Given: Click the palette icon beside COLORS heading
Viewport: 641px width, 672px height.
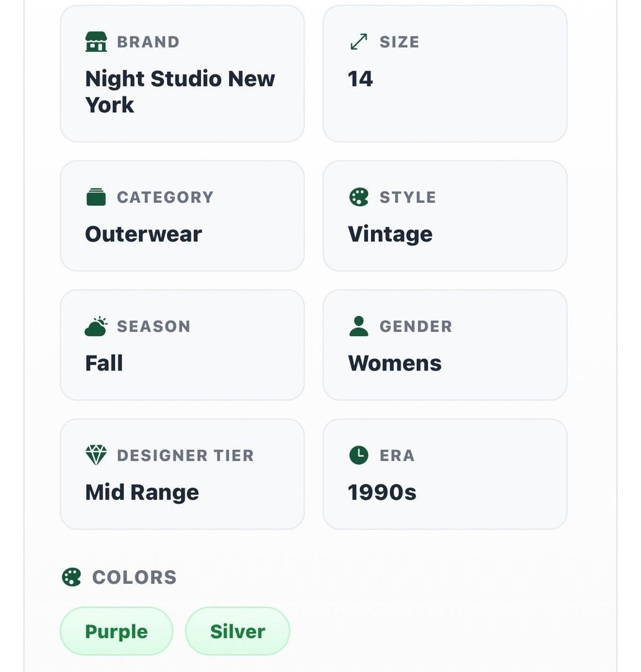Looking at the screenshot, I should pyautogui.click(x=71, y=577).
